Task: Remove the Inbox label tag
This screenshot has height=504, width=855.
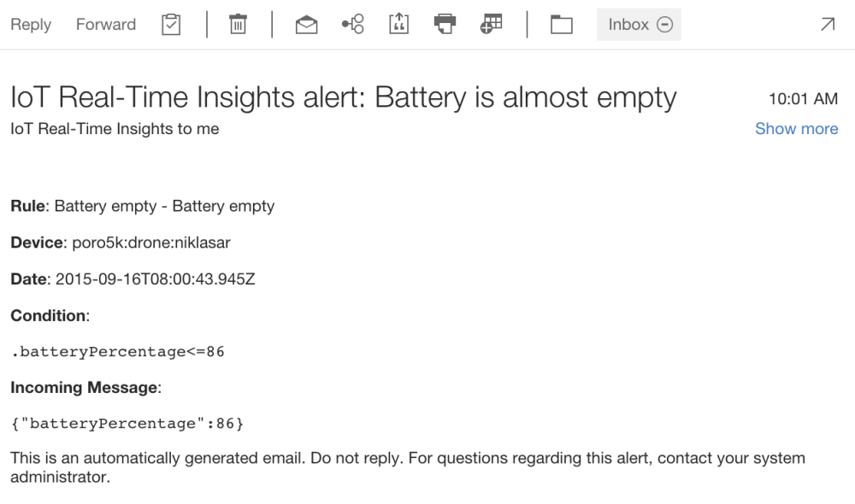Action: [x=664, y=25]
